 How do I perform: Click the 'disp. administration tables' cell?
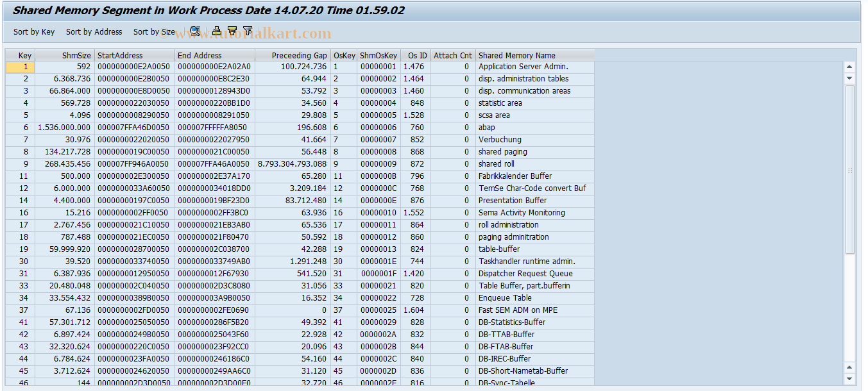coord(535,79)
